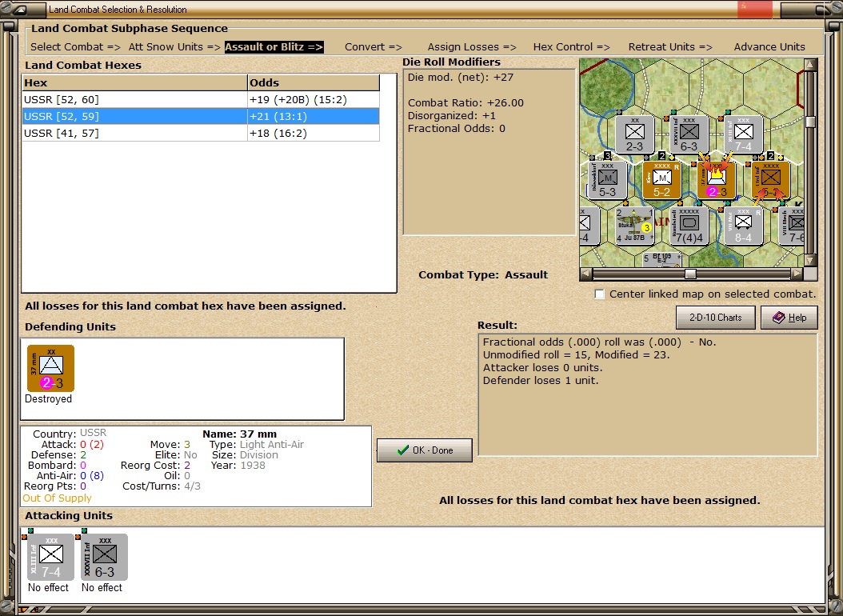Click the Att Snow Units subphase step
The width and height of the screenshot is (843, 616).
coord(174,46)
